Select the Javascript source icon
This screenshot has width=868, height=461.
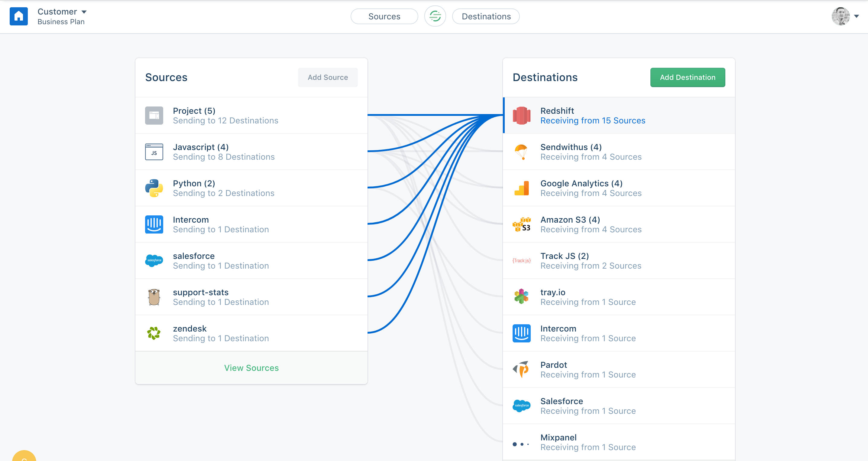tap(154, 152)
